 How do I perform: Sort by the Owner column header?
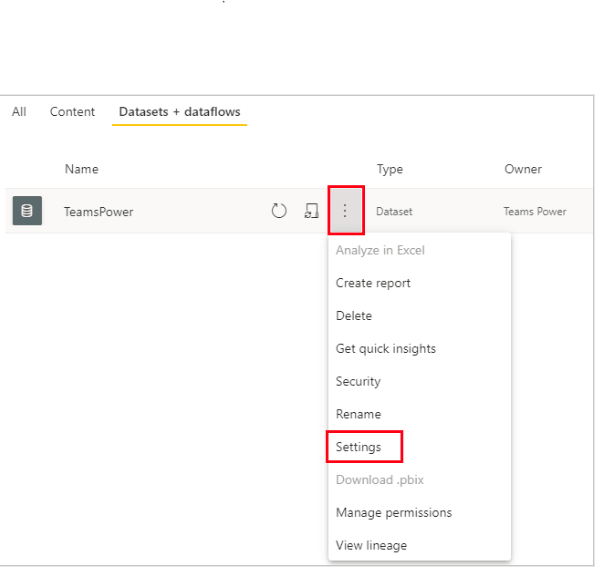524,170
